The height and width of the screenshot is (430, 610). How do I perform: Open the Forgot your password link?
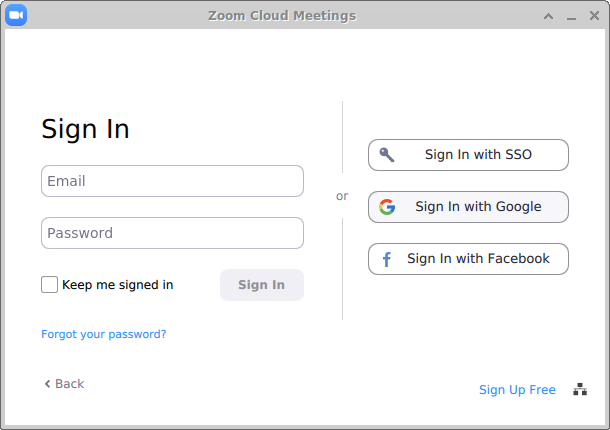point(104,334)
